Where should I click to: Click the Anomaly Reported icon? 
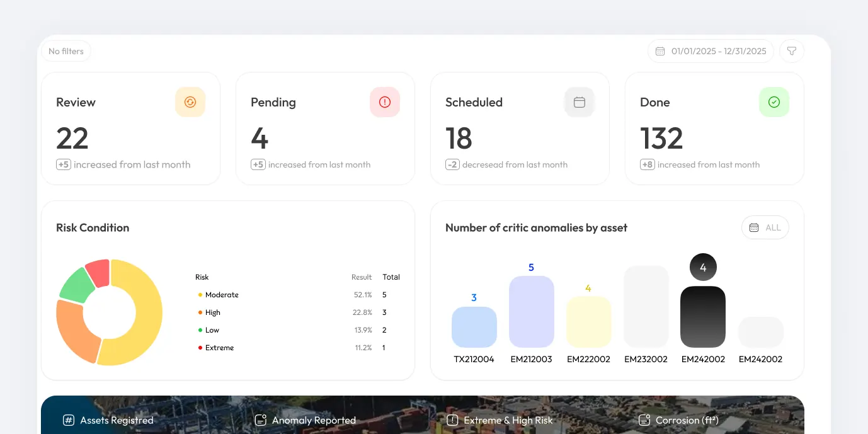click(x=260, y=420)
